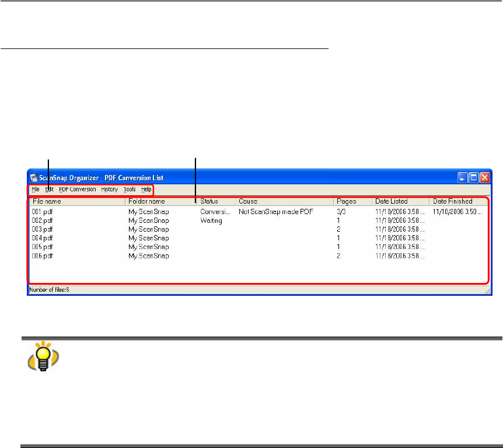Click the Date Listed value of 003.pdf
This screenshot has height=448, width=503.
point(400,230)
